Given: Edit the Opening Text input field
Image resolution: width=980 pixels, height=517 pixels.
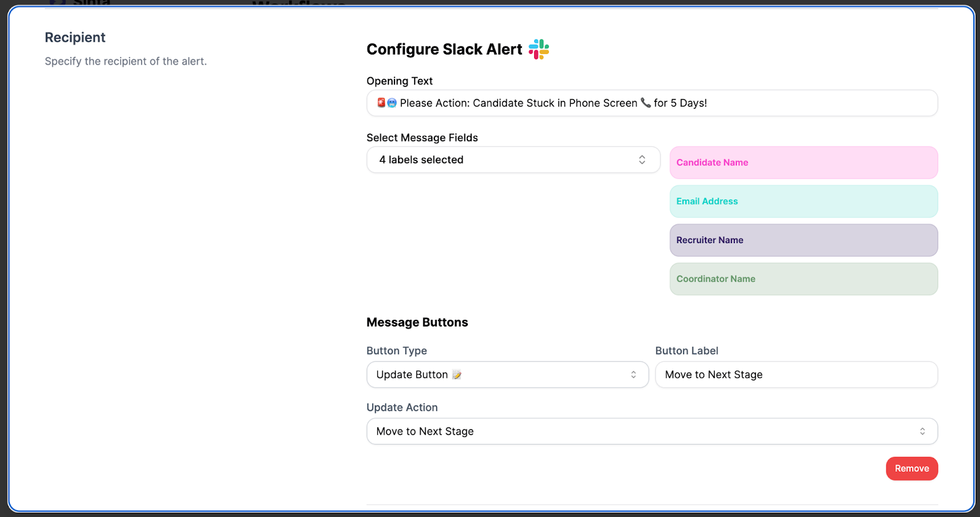Looking at the screenshot, I should 652,103.
